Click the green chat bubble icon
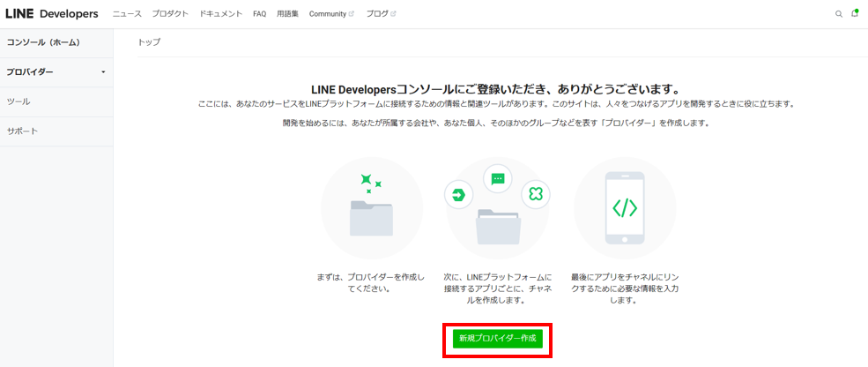 498,179
